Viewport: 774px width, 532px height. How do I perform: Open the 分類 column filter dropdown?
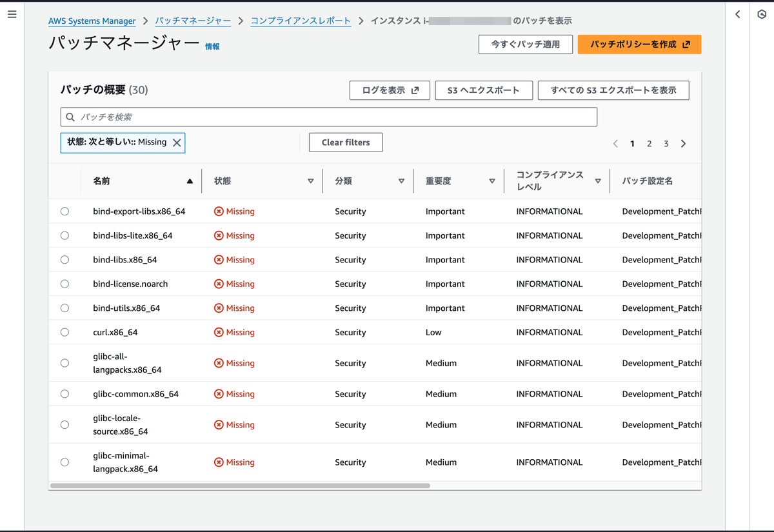tap(401, 181)
